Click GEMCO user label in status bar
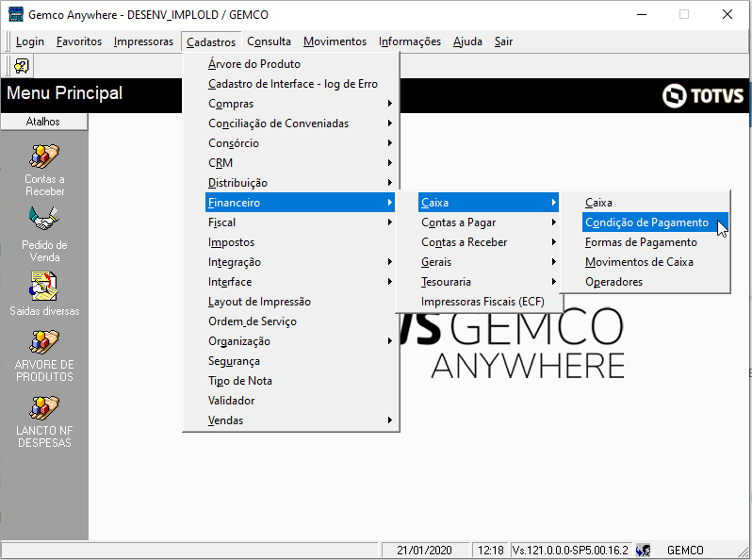The image size is (752, 560). [685, 550]
